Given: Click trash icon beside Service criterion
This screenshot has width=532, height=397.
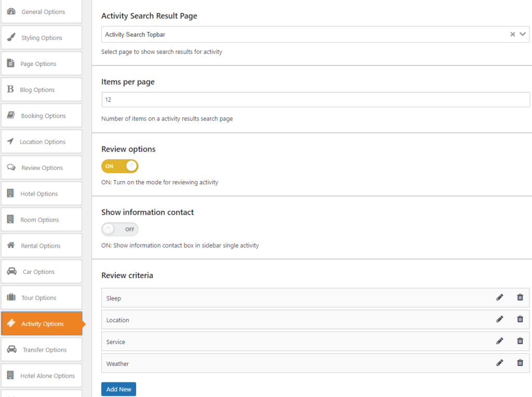Looking at the screenshot, I should coord(520,341).
